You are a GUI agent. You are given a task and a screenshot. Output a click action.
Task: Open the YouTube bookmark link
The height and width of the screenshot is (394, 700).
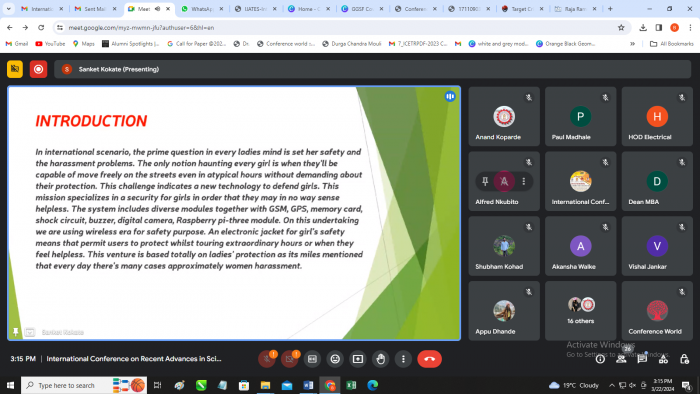(x=50, y=44)
